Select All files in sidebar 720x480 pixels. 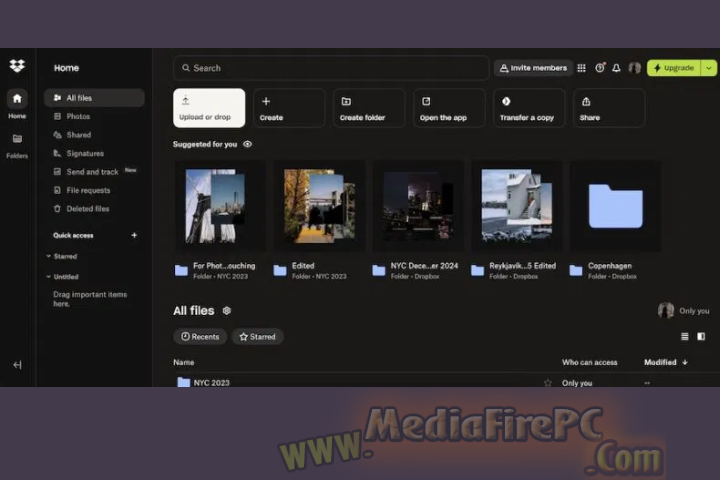[94, 98]
